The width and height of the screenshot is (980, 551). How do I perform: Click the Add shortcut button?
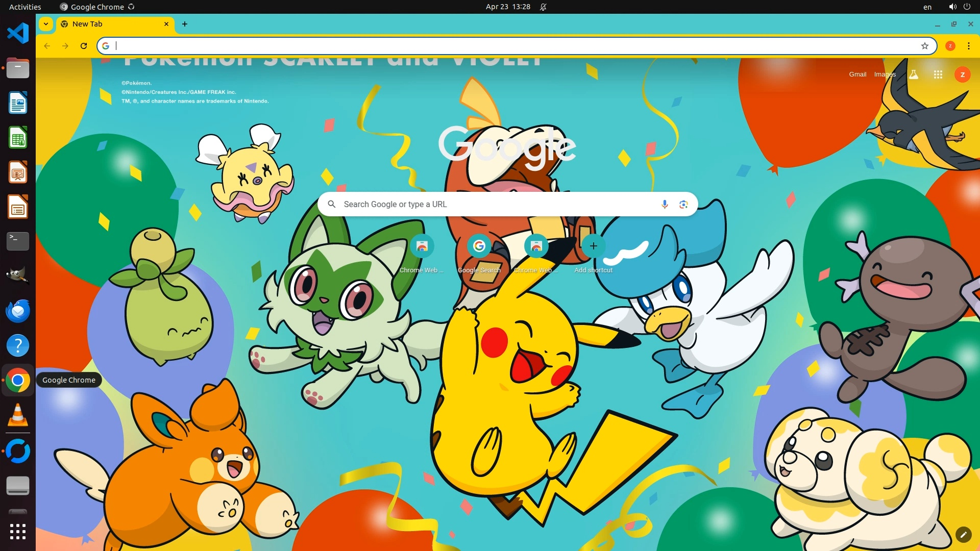coord(593,246)
